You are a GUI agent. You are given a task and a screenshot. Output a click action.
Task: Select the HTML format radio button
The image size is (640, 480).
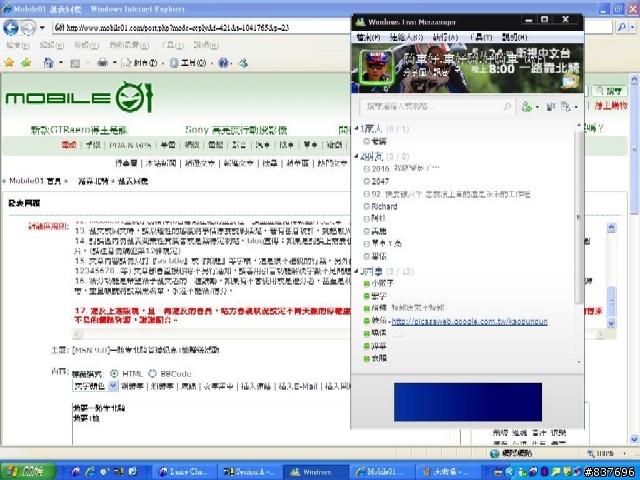[114, 373]
